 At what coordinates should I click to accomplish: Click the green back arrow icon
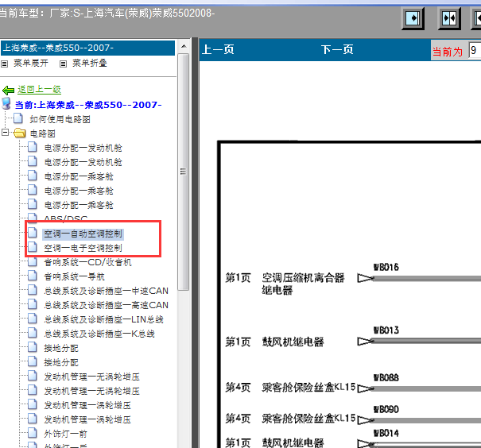point(8,90)
